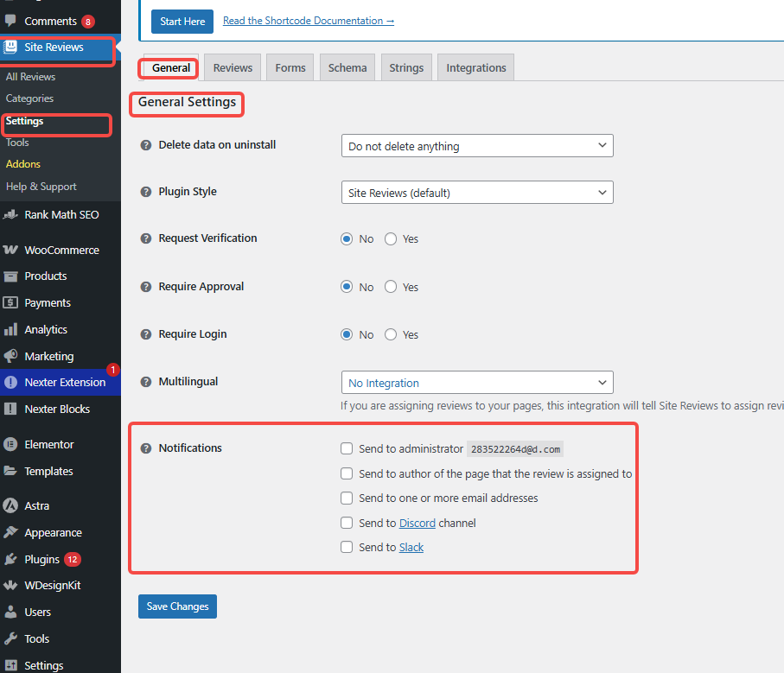Open Elementor via its sidebar icon
The height and width of the screenshot is (673, 784).
(11, 444)
